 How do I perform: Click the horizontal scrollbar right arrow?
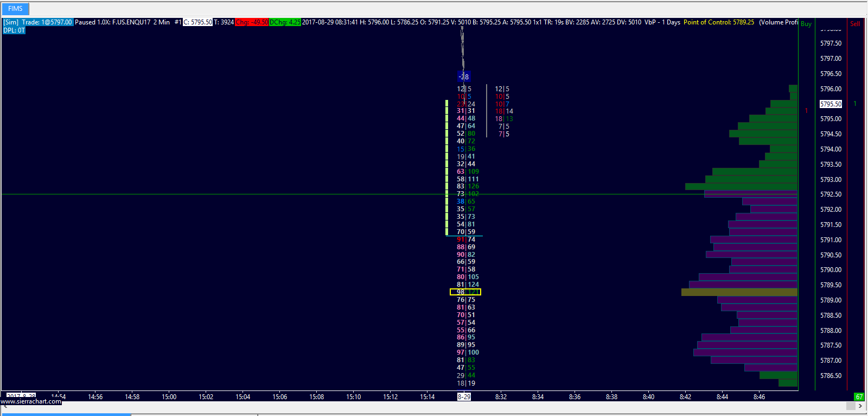(860, 406)
